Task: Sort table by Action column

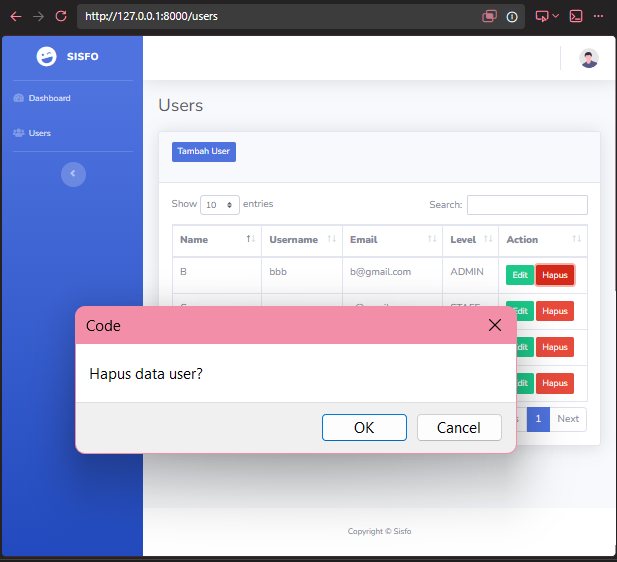Action: tap(543, 240)
